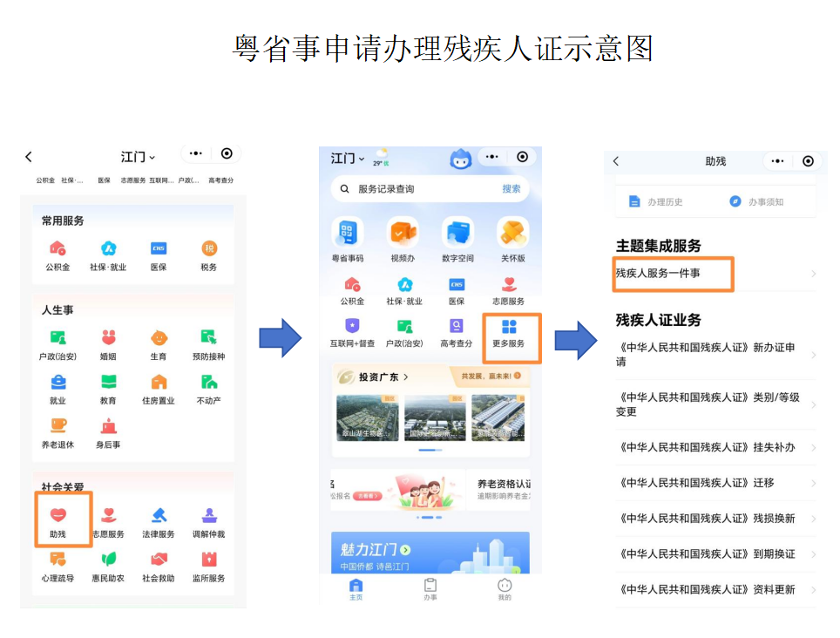Click the 服务记录查询 search field

click(x=418, y=189)
